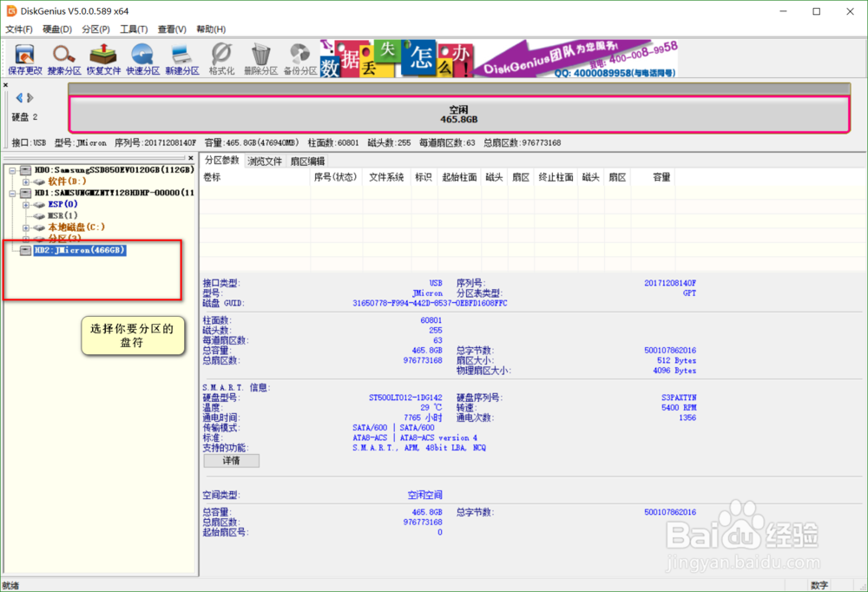
Task: Click the Format (格式化) toolbar icon
Action: 221,59
